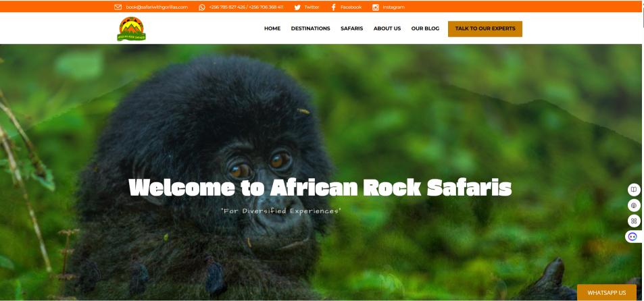644x301 pixels.
Task: Click the circular target sidebar icon
Action: (x=634, y=205)
